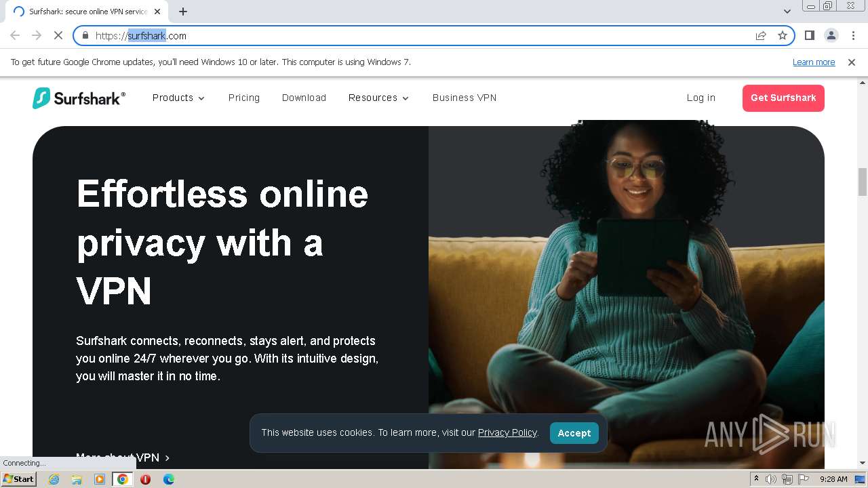Dismiss the Chrome update infobar

[852, 62]
